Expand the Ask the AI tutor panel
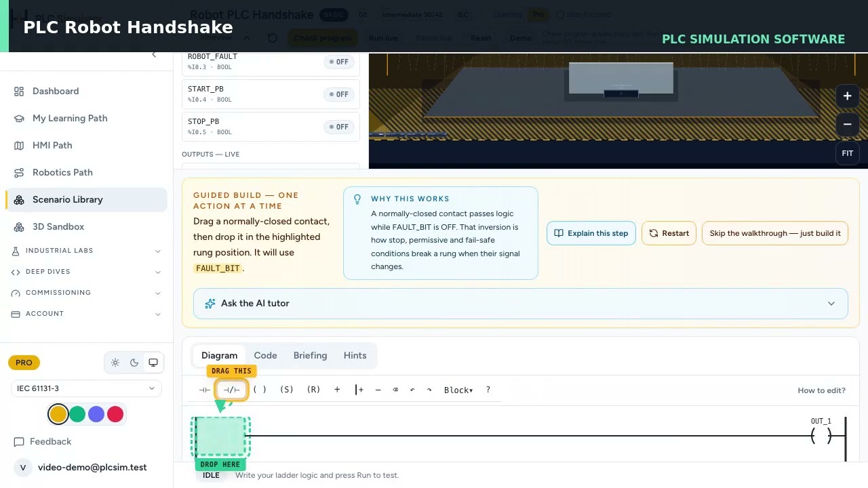 click(521, 304)
